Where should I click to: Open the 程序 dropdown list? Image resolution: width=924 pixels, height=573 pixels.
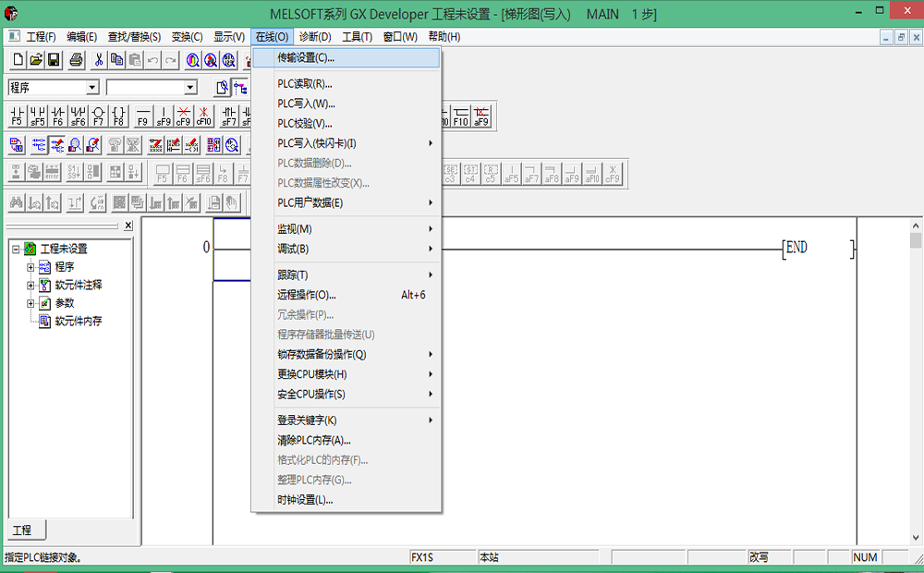click(x=92, y=88)
